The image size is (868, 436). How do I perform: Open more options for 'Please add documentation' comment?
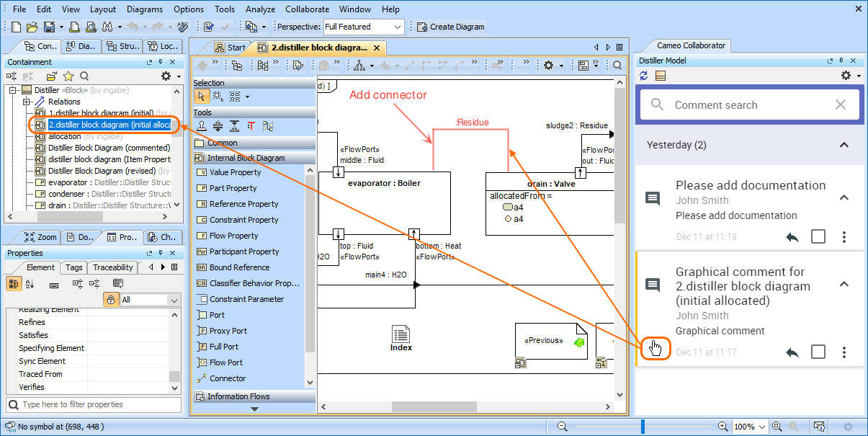tap(844, 237)
